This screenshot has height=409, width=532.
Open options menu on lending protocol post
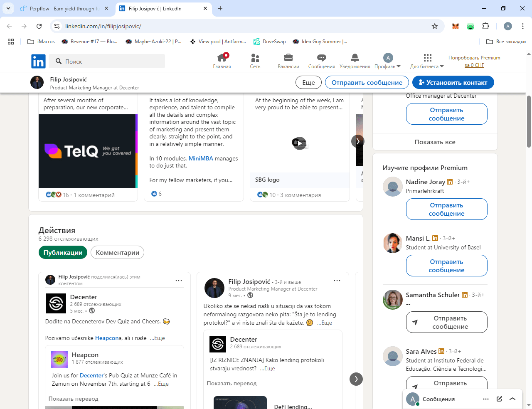(x=337, y=281)
